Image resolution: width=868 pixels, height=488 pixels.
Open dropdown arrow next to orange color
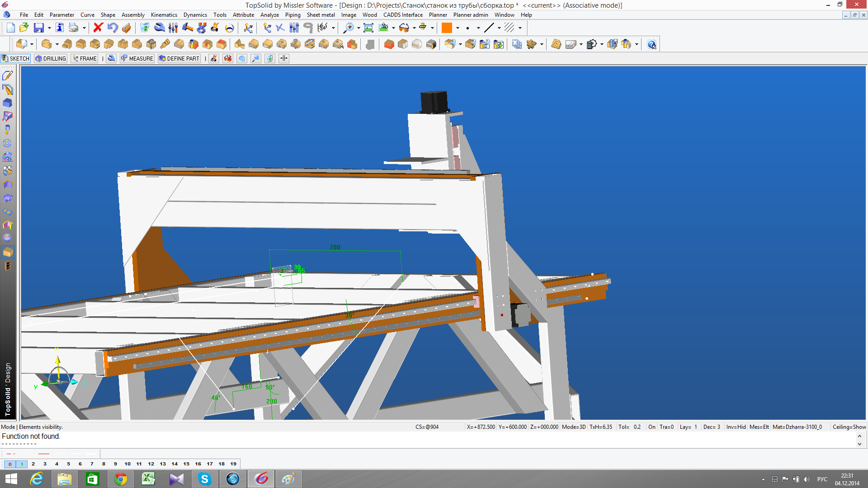point(458,28)
